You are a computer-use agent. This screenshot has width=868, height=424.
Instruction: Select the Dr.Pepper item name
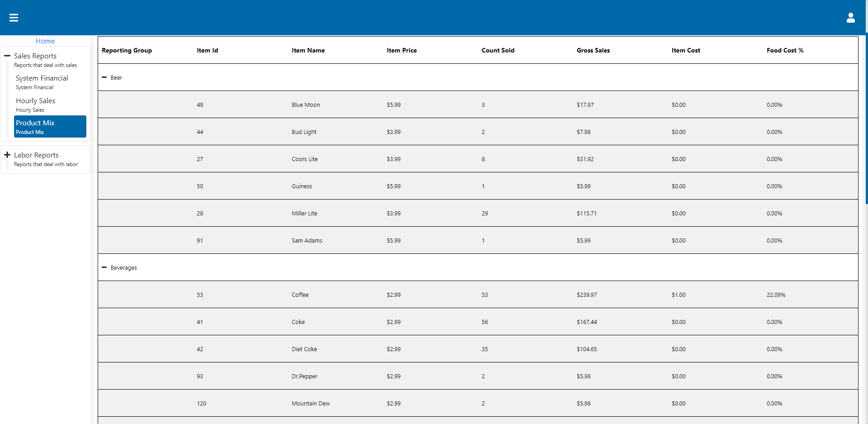[x=304, y=376]
